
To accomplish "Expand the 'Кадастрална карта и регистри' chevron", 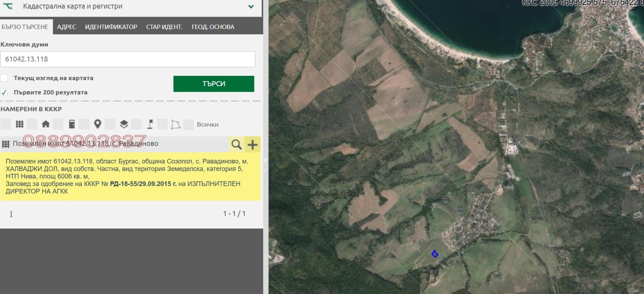I will 251,6.
